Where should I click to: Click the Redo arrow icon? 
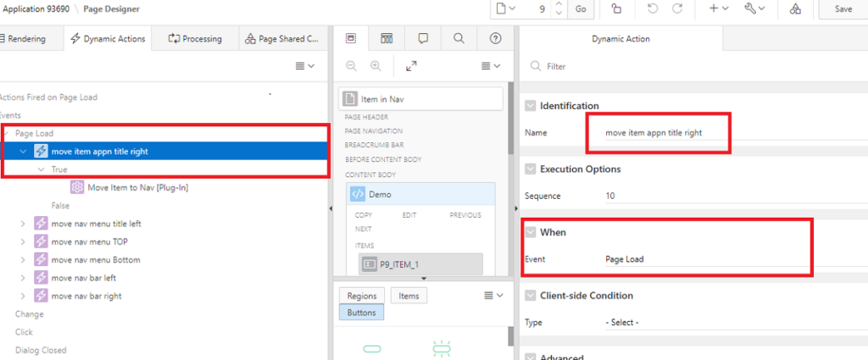(677, 8)
